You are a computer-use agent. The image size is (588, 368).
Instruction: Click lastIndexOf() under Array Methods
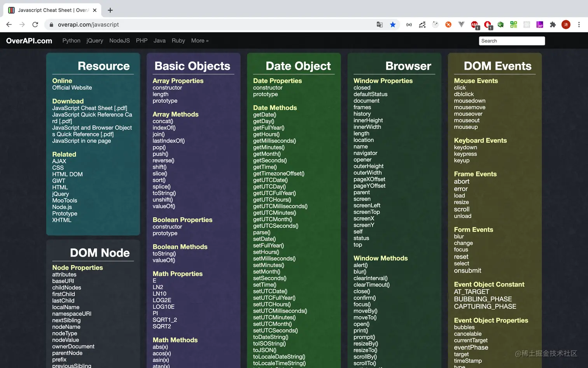pyautogui.click(x=169, y=141)
